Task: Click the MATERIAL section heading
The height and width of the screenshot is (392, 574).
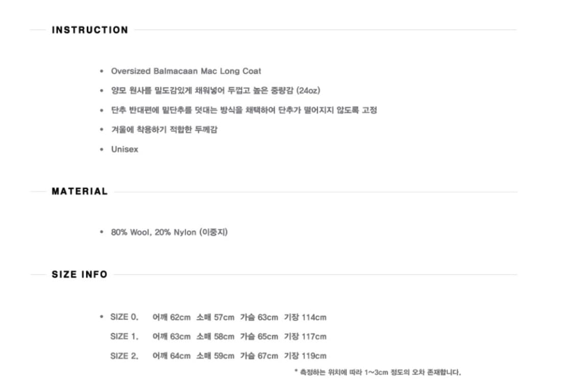Action: (x=80, y=192)
